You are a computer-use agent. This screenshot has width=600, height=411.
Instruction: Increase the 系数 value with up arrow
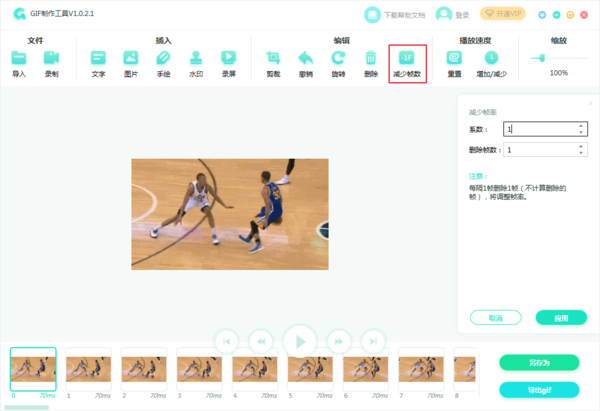581,125
